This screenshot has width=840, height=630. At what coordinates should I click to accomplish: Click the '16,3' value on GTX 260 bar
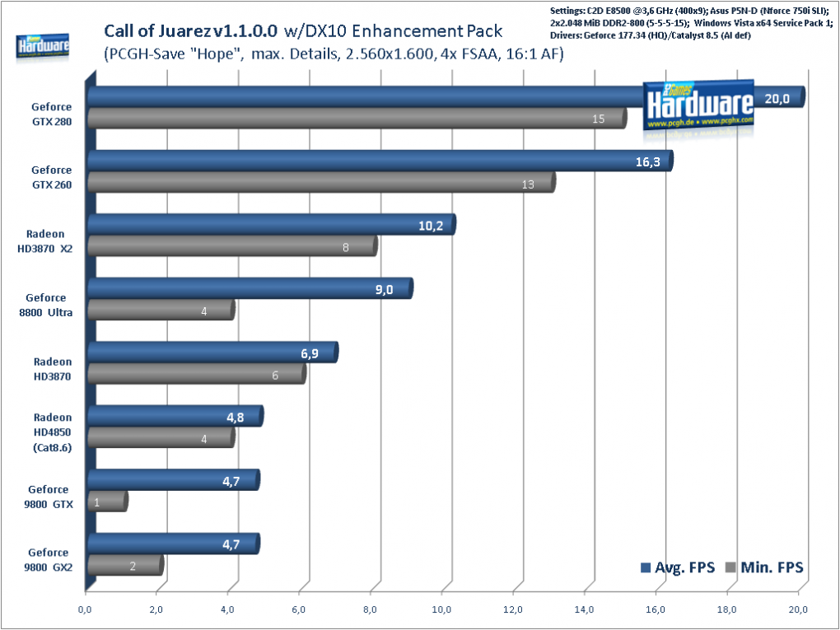pyautogui.click(x=647, y=162)
